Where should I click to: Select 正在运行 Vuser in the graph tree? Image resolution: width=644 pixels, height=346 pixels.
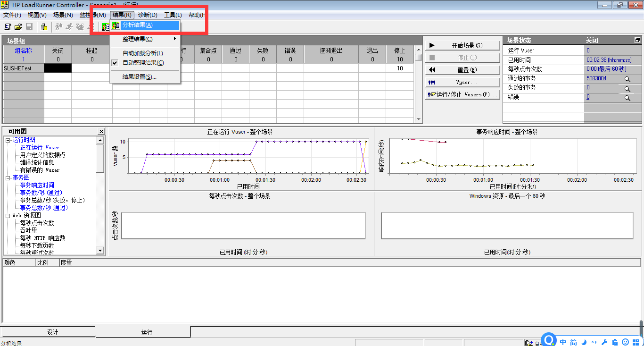[x=40, y=147]
